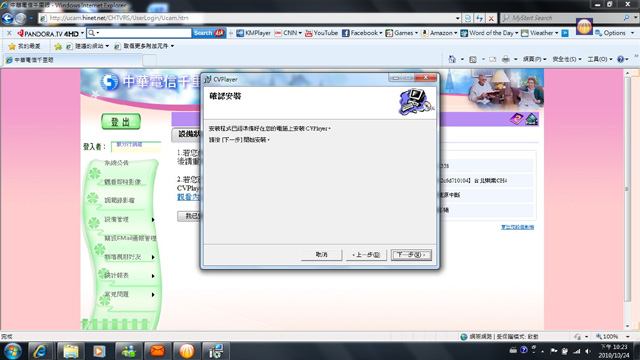Viewport: 640px width, 360px height.
Task: Click the Home icon in the command bar
Action: pyautogui.click(x=452, y=59)
